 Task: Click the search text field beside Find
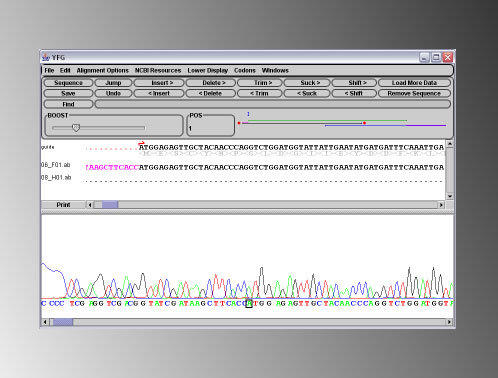click(273, 104)
